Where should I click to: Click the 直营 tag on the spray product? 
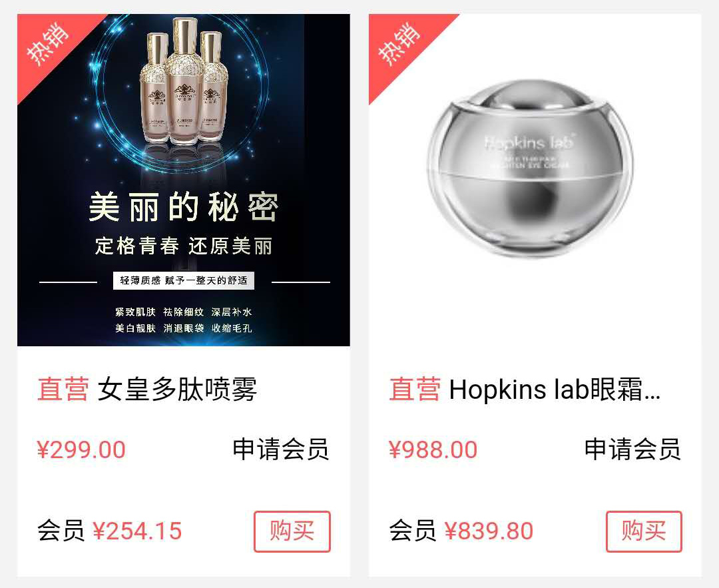63,389
